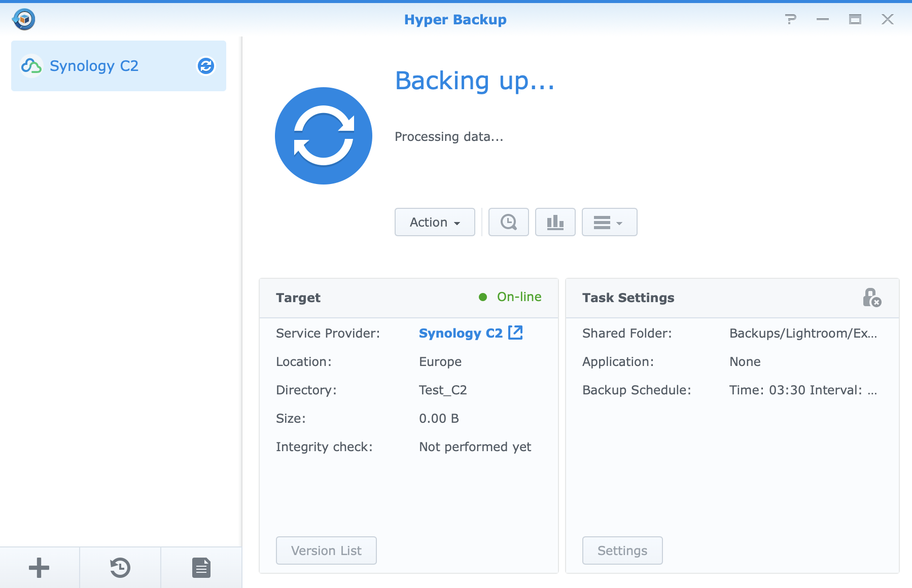Click the Settings button in Task Settings
912x588 pixels.
tap(622, 550)
